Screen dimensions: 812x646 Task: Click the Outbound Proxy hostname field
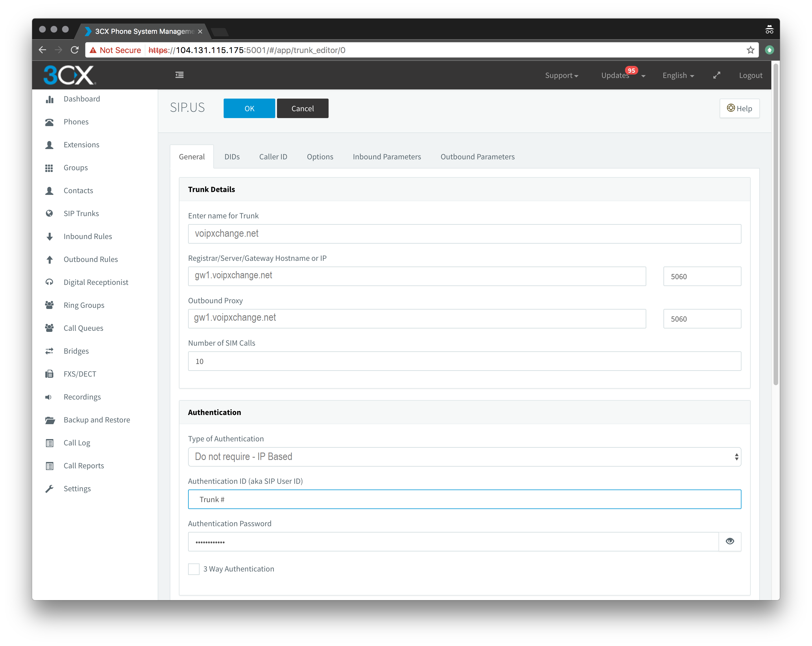tap(417, 319)
